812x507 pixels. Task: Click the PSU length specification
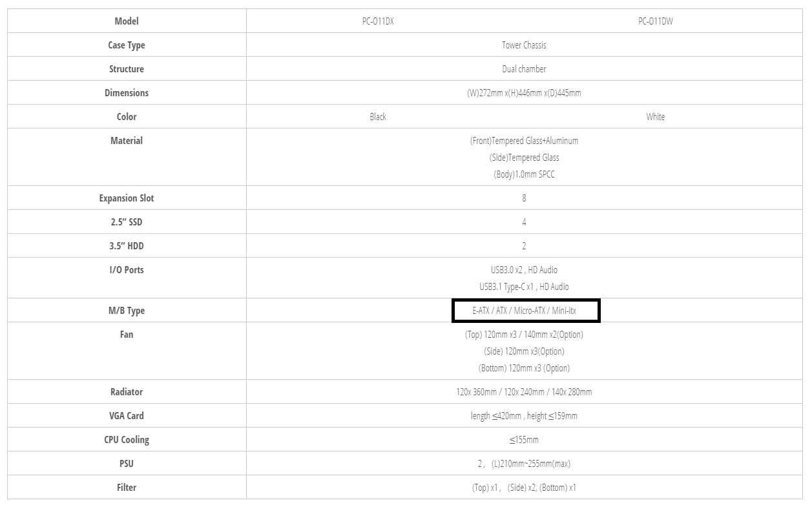524,464
